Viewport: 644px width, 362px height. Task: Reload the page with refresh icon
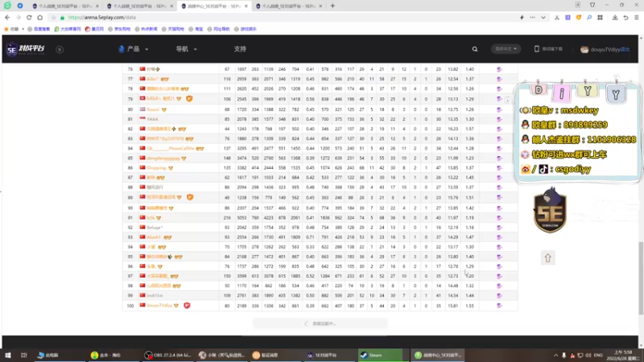[29, 18]
